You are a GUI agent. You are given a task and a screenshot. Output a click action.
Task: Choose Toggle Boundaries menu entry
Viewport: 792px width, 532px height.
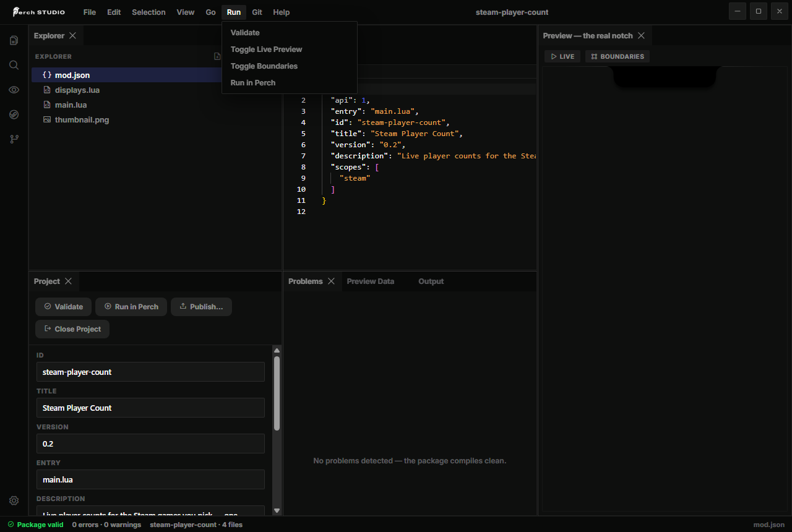pyautogui.click(x=290, y=66)
